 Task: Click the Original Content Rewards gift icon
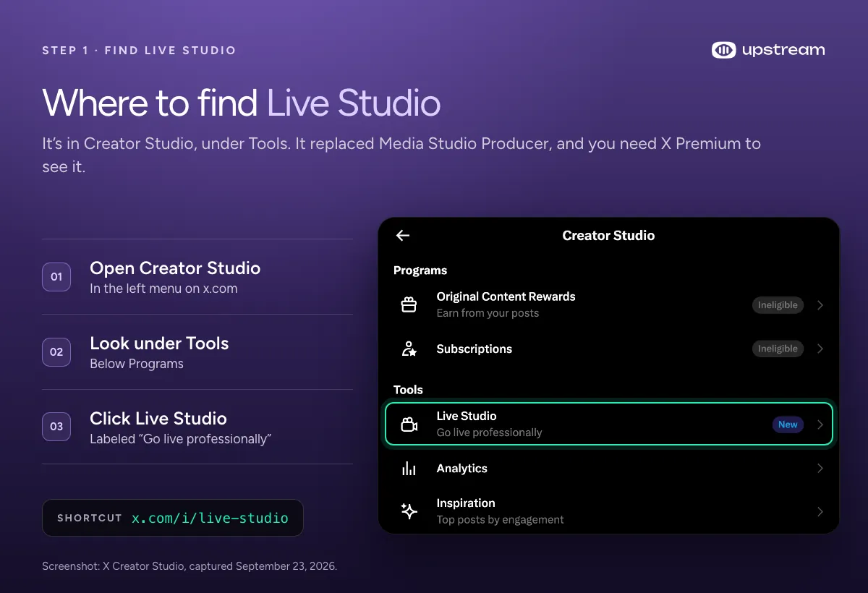[409, 304]
